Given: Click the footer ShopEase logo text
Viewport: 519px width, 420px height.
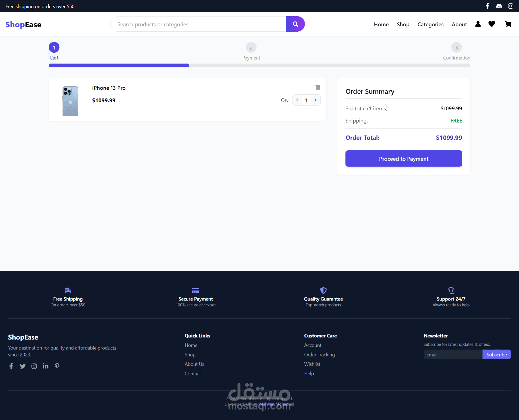Looking at the screenshot, I should 23,337.
